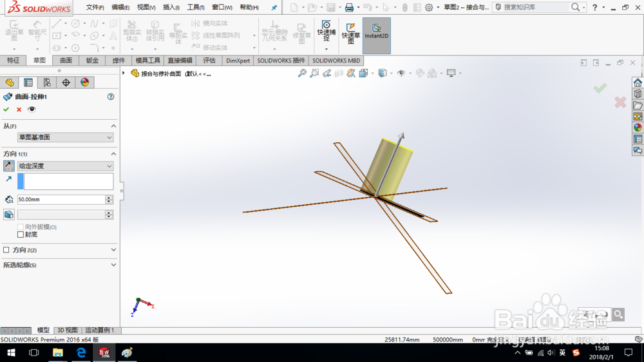Viewport: 644px width, 362px height.
Task: Open the ConfigurationManager tab icon
Action: (x=47, y=82)
